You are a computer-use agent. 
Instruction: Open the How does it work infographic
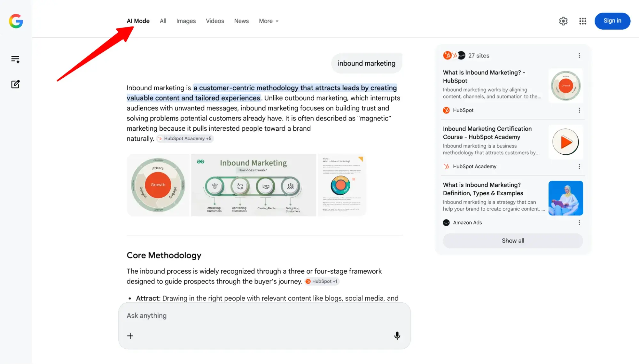(253, 185)
